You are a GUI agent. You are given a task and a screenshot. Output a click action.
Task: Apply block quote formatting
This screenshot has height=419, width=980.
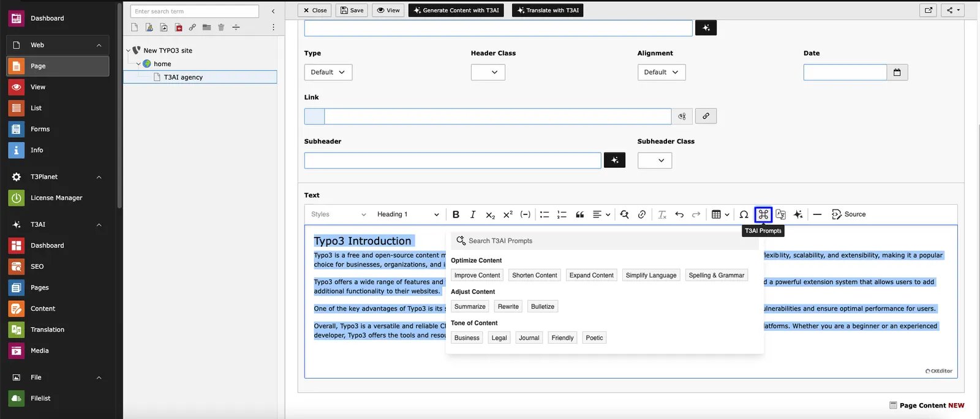click(x=579, y=214)
